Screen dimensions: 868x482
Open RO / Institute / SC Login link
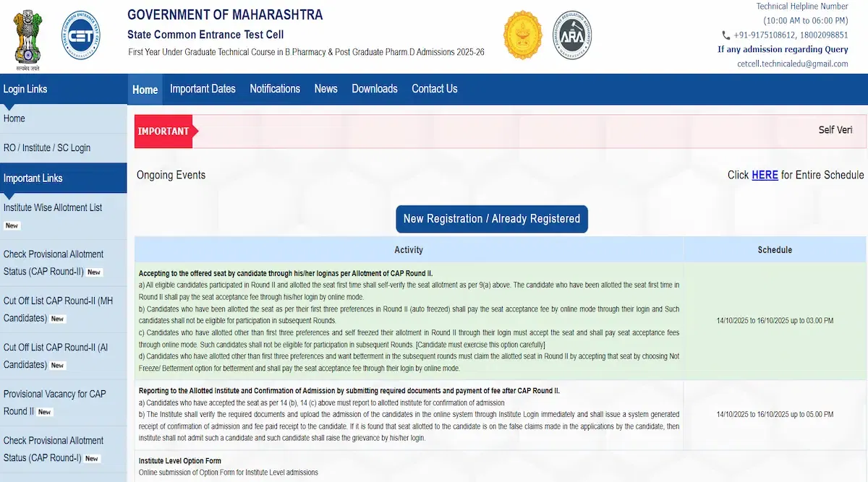[x=47, y=148]
